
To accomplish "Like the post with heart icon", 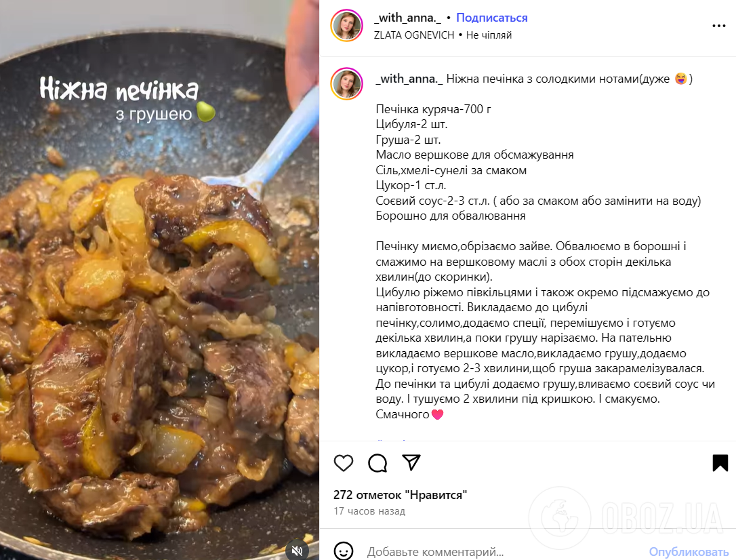I will click(x=343, y=463).
